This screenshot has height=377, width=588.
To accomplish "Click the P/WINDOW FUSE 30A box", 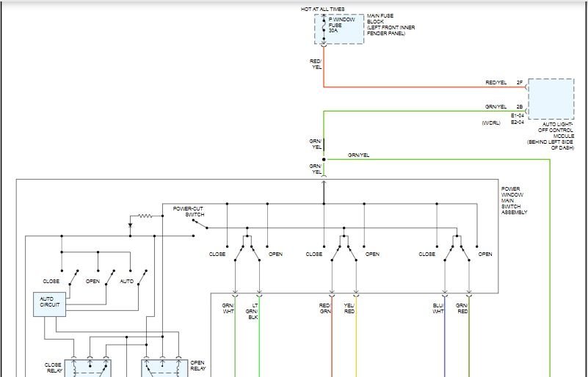I will (x=338, y=29).
